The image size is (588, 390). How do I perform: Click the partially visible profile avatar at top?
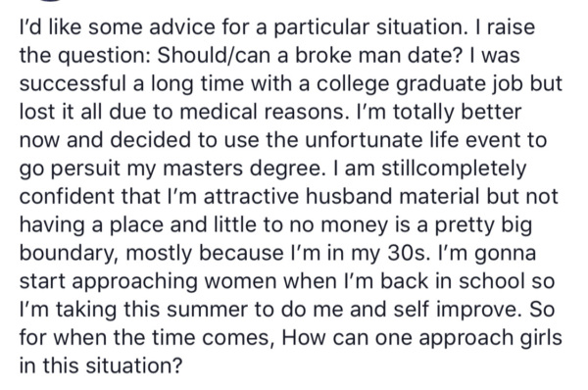coord(48,1)
